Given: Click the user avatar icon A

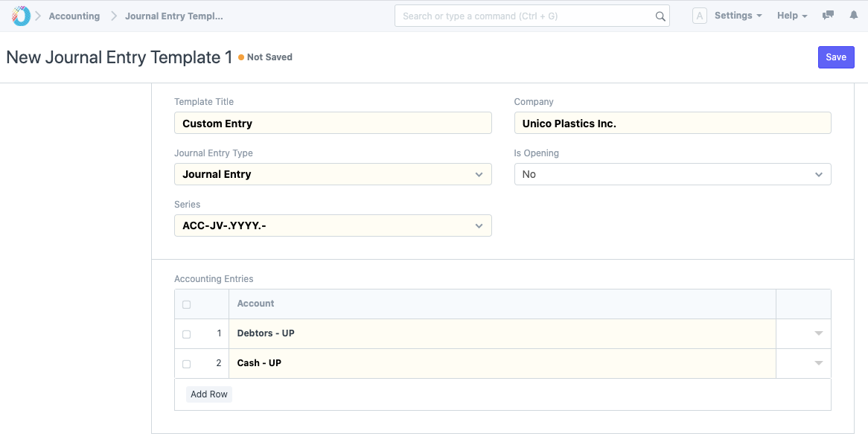Looking at the screenshot, I should click(699, 16).
